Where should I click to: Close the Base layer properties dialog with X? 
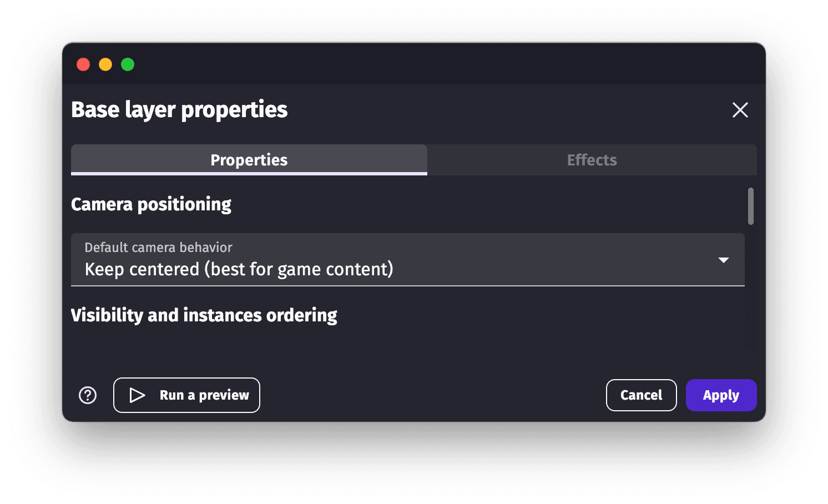click(x=740, y=110)
